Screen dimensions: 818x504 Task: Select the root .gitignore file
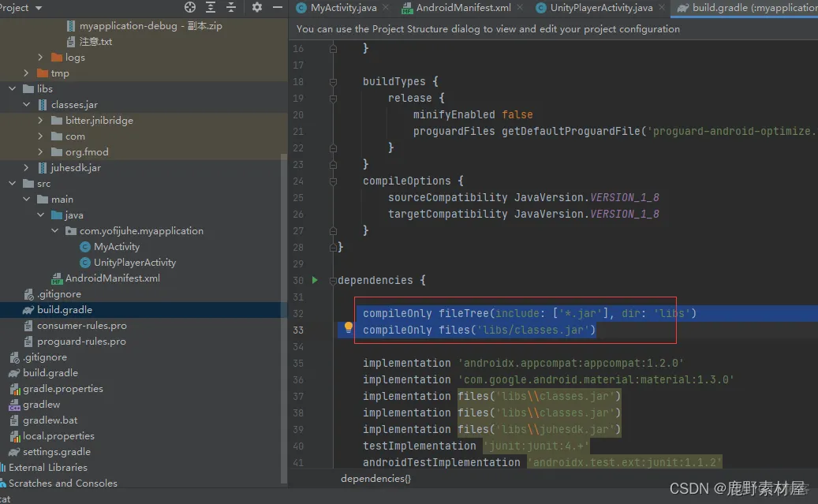click(38, 357)
